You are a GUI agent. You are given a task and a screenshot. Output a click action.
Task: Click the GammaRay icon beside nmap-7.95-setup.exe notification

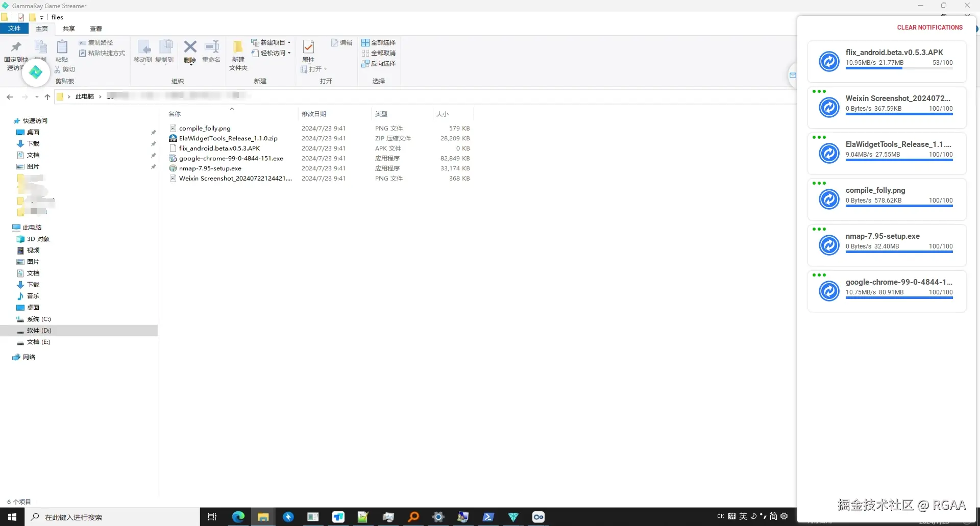click(x=828, y=245)
